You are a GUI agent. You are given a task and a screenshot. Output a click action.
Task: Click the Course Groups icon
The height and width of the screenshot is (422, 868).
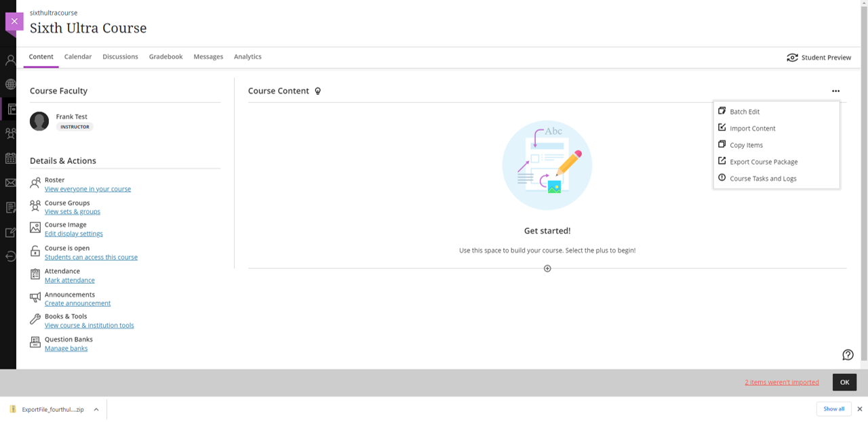(35, 206)
